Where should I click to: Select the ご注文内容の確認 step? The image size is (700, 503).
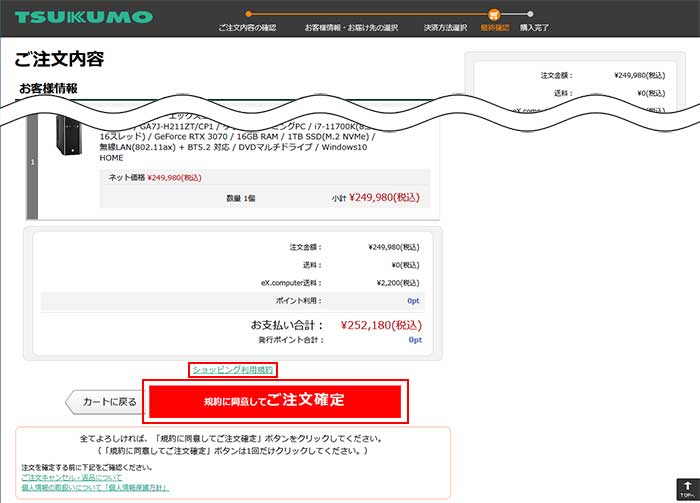pos(247,28)
